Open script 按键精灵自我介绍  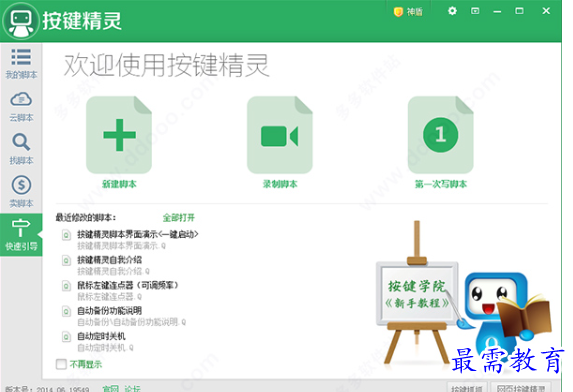pos(109,260)
